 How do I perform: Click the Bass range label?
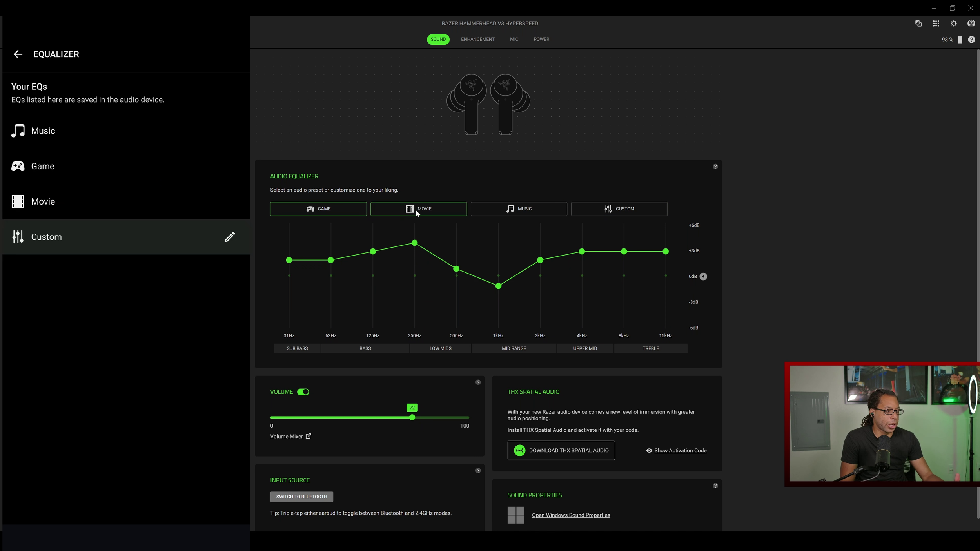[x=365, y=348]
